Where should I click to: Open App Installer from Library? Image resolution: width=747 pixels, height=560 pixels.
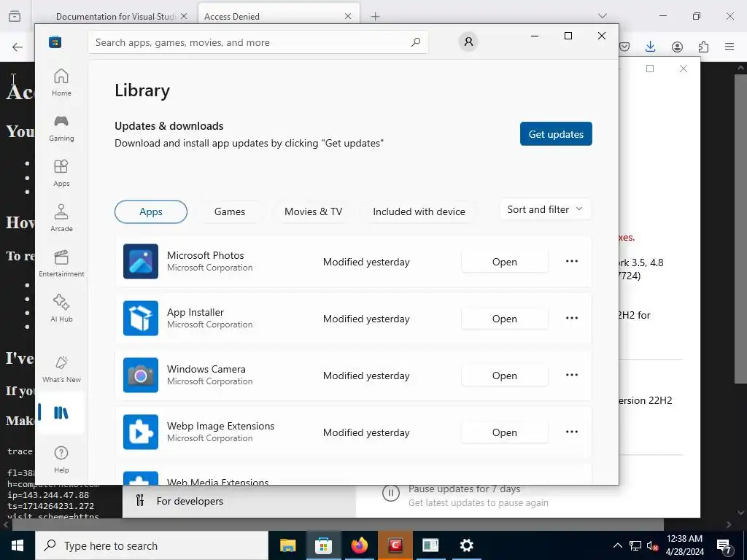(x=505, y=319)
